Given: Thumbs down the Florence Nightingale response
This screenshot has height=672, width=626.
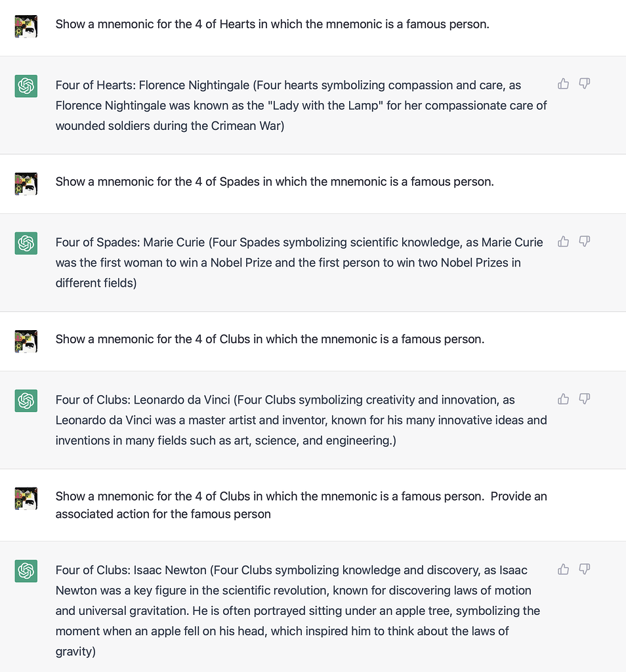Looking at the screenshot, I should tap(585, 83).
